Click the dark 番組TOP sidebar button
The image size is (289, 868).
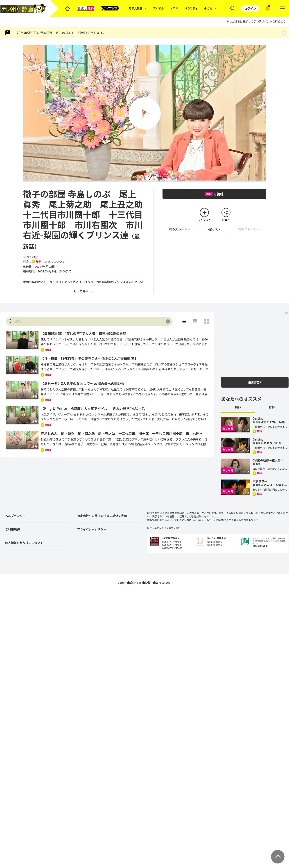[255, 382]
